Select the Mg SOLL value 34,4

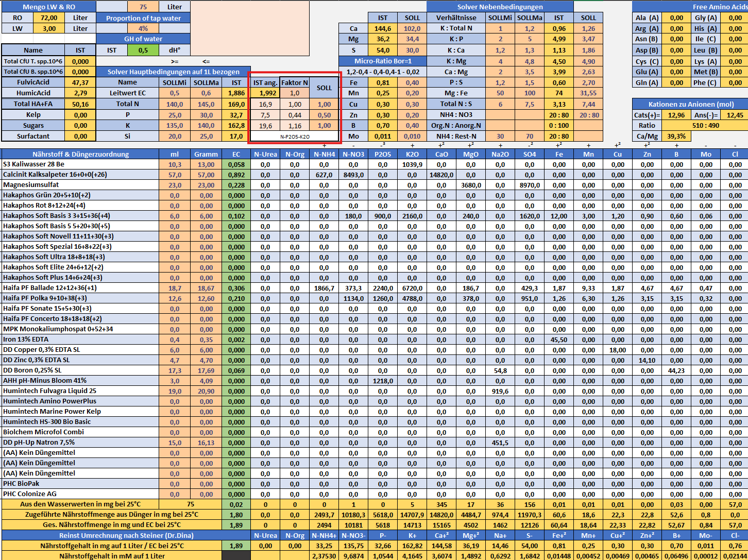(x=412, y=39)
